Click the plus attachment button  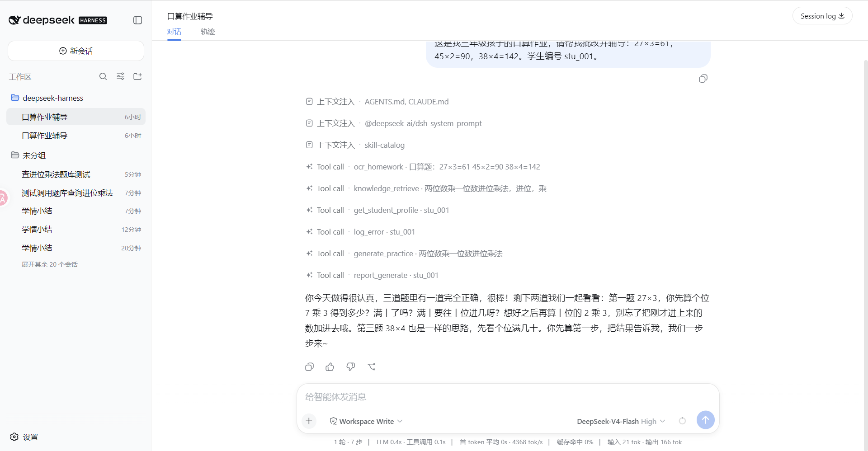coord(309,421)
